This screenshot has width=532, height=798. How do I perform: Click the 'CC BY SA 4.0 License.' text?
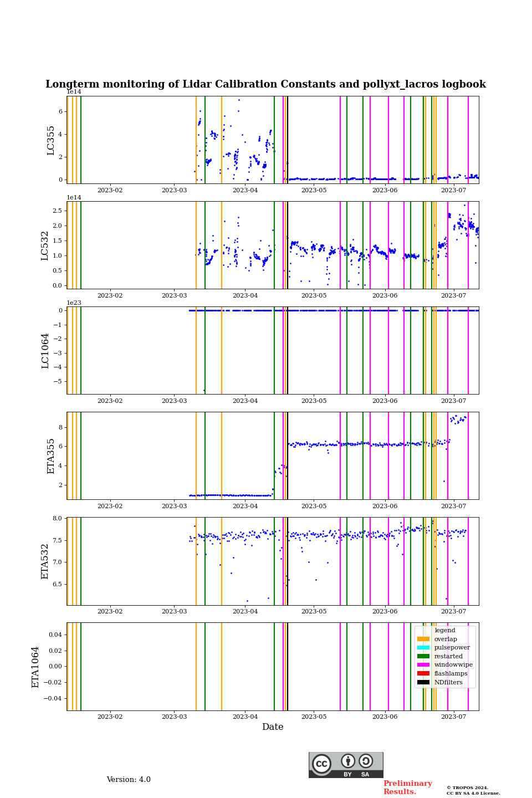(x=473, y=794)
